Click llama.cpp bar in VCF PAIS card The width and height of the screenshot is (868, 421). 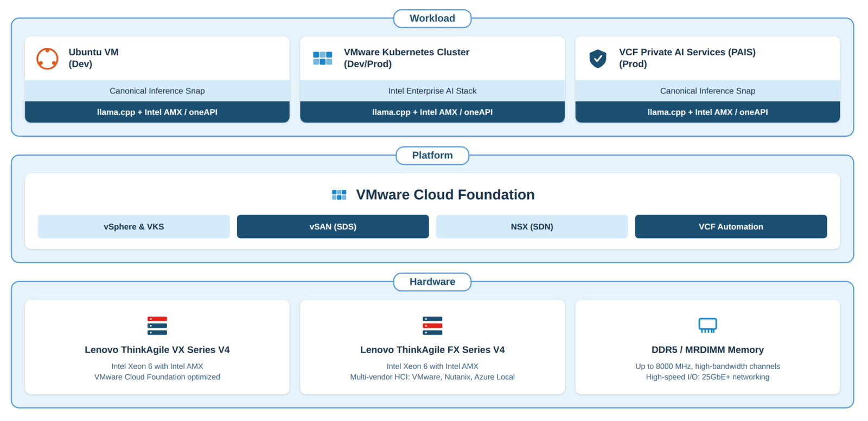pos(707,112)
